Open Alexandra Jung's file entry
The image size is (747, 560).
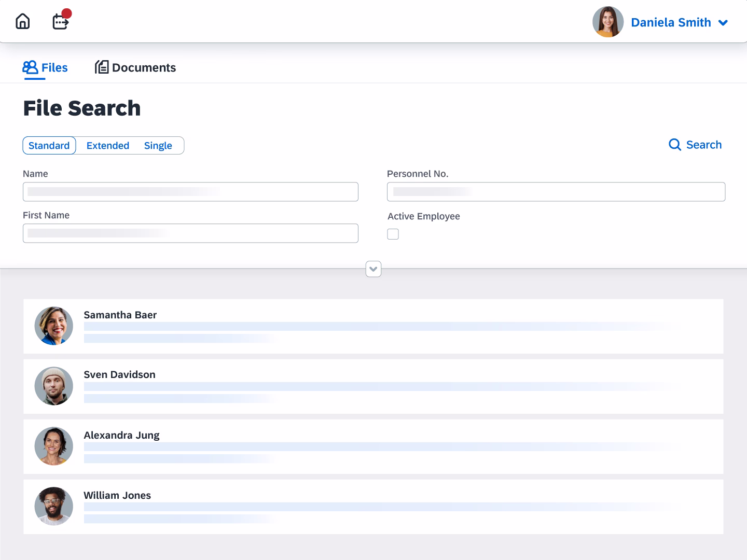coord(121,435)
